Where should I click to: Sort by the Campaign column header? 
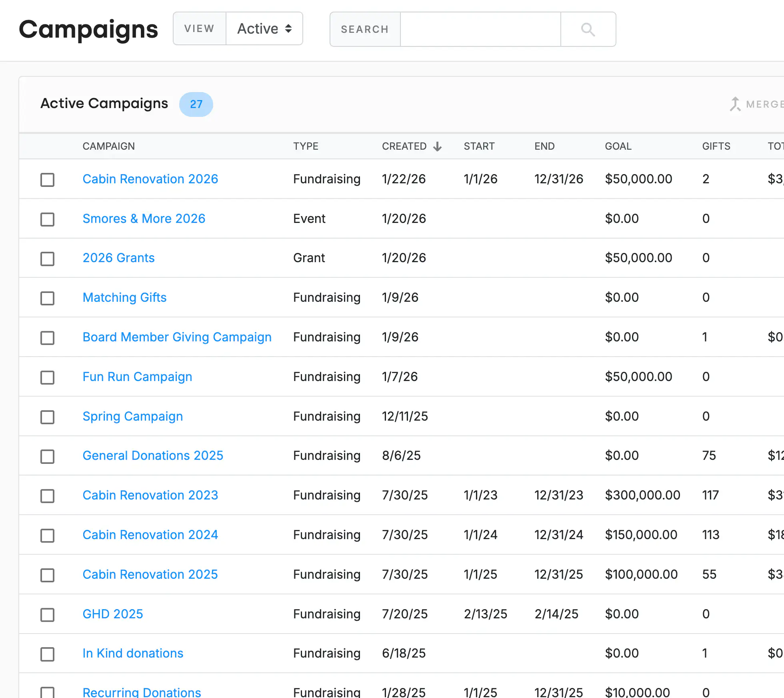(x=108, y=146)
